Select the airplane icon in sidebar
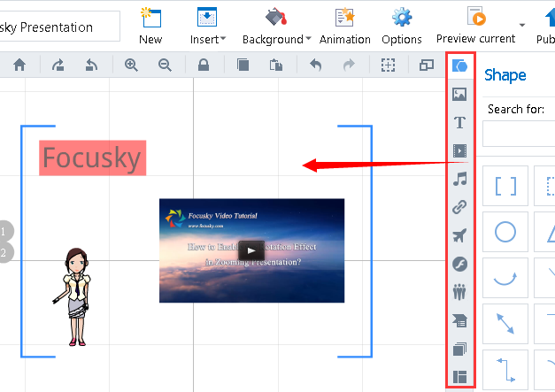555x392 pixels. pos(459,235)
